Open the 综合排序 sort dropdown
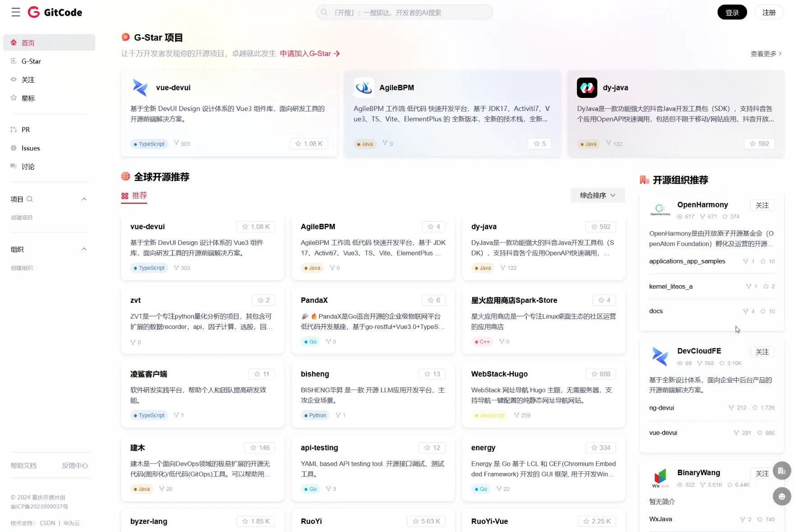Image resolution: width=794 pixels, height=532 pixels. [x=598, y=195]
